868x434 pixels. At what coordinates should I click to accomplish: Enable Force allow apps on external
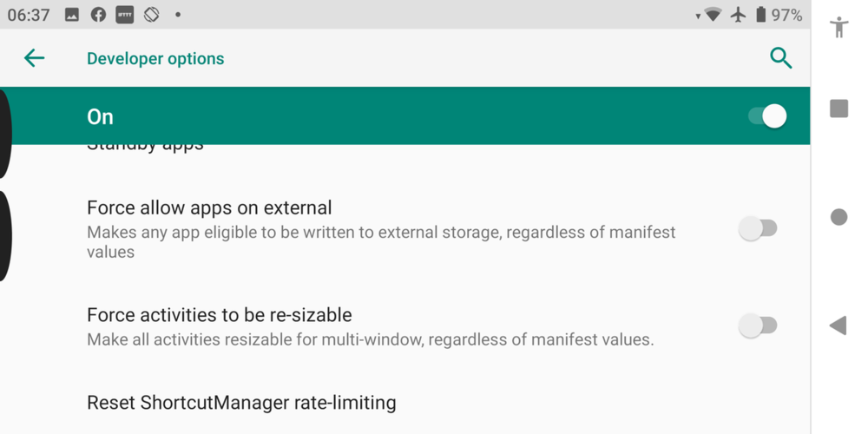(757, 229)
